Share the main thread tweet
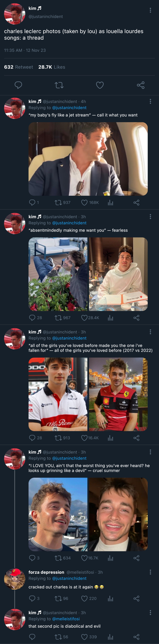 tap(141, 85)
